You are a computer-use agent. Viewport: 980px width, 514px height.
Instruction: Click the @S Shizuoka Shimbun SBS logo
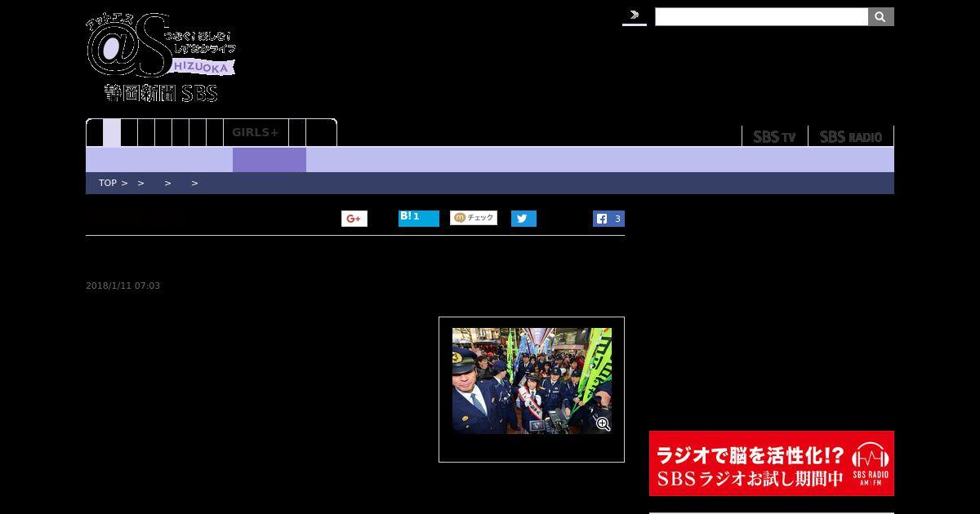(x=161, y=57)
